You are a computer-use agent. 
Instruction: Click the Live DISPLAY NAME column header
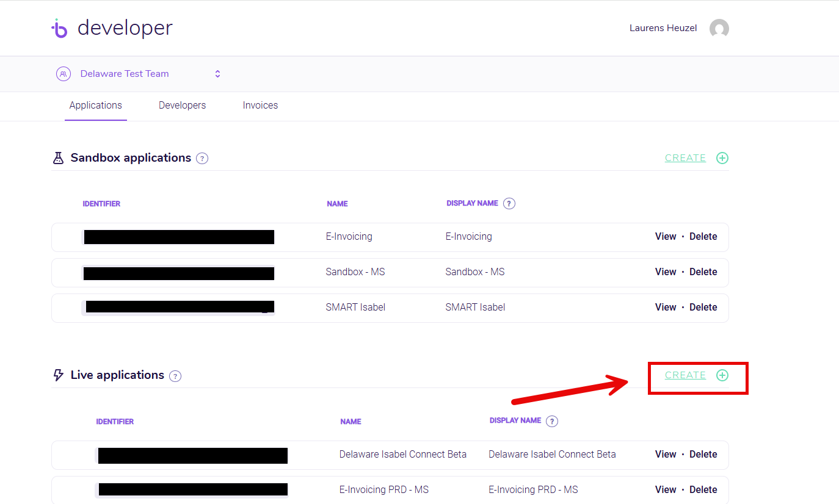point(515,420)
